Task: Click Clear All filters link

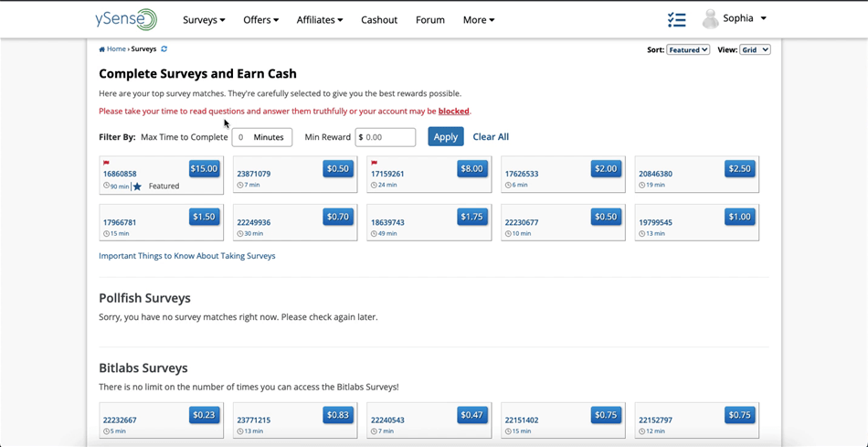Action: [x=491, y=137]
